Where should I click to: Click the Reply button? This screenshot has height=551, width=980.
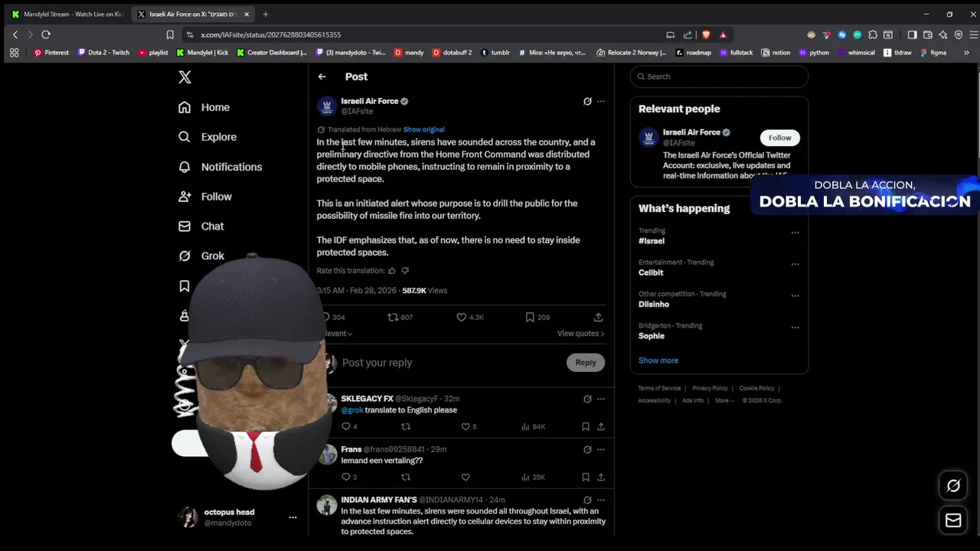coord(586,363)
